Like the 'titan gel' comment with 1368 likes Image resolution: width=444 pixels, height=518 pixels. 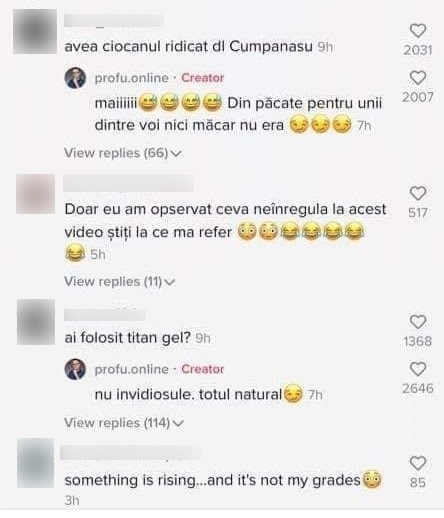(x=418, y=322)
